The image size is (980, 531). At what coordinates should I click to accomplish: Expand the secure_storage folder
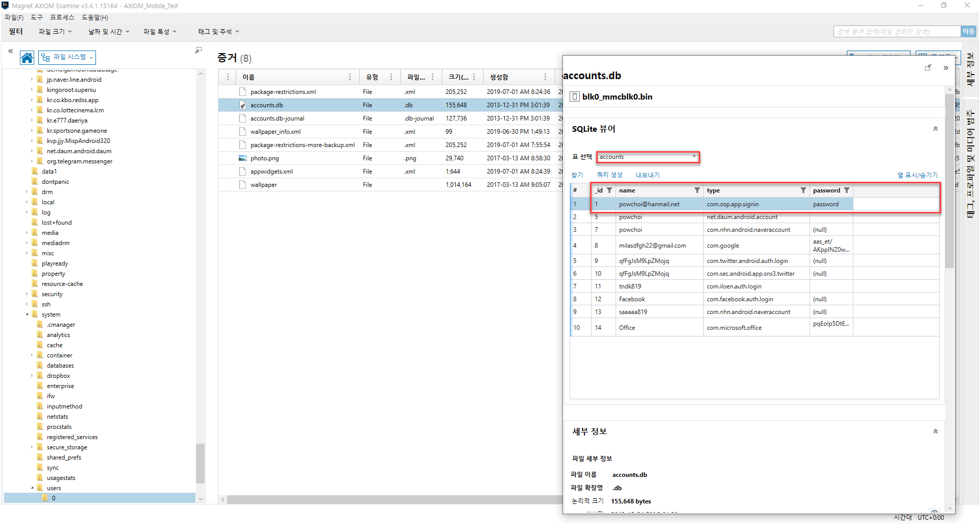[x=32, y=447]
